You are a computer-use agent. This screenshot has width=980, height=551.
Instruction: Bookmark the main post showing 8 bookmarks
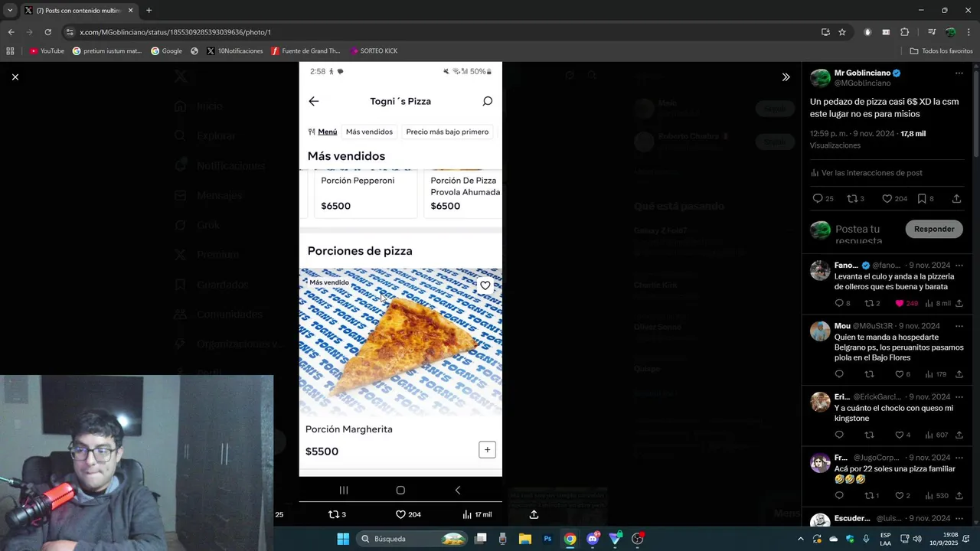(x=922, y=198)
